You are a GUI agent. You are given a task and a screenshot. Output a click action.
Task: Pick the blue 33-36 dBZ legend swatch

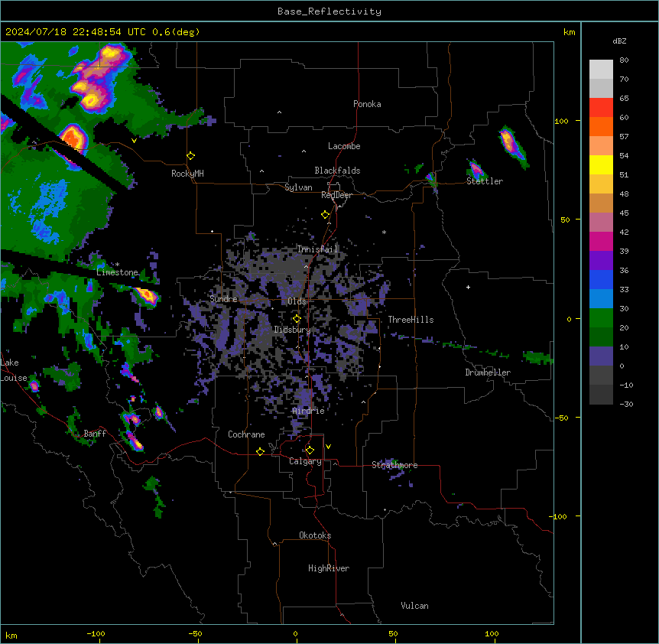(x=601, y=279)
